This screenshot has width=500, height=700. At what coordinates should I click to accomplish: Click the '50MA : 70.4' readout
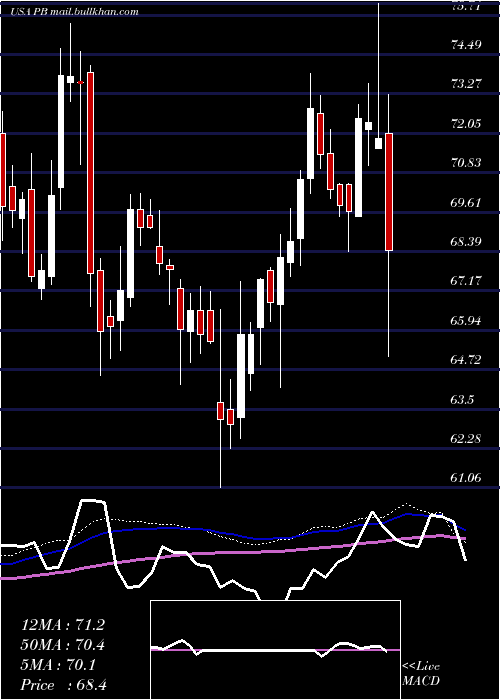click(x=63, y=645)
